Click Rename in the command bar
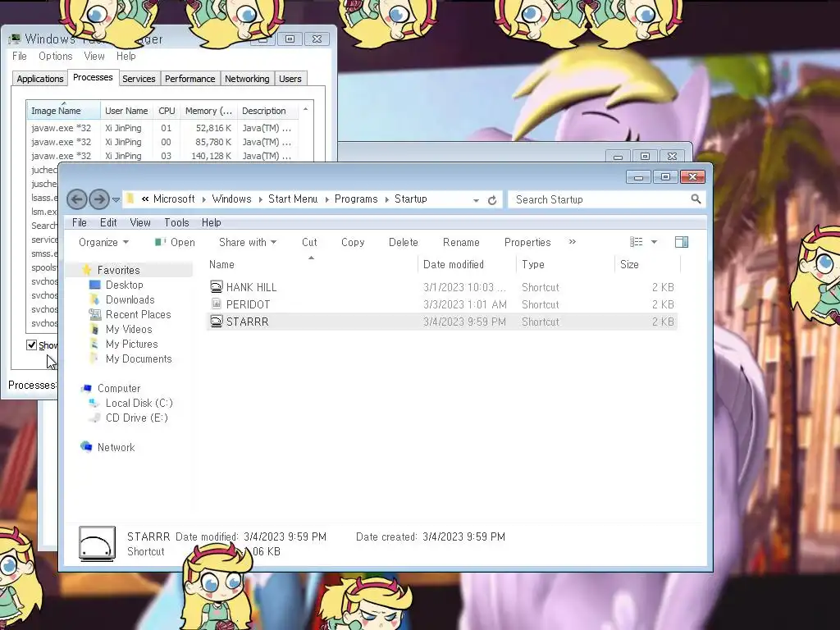Screen dimensions: 840x630 [461, 242]
